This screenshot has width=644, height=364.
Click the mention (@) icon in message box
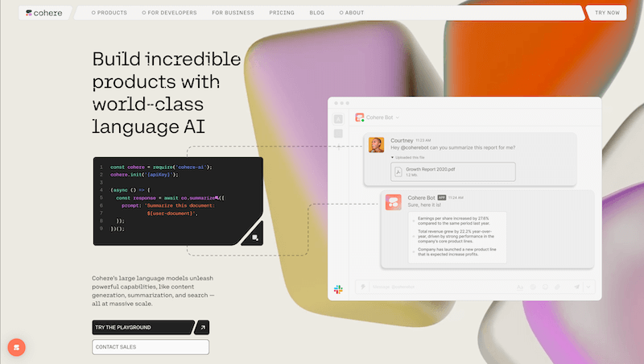(x=533, y=287)
